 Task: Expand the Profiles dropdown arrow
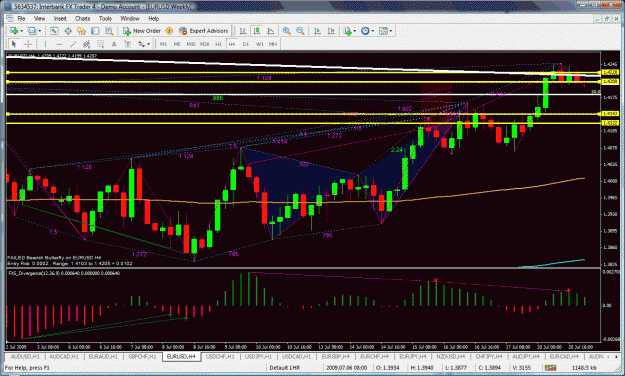tap(39, 31)
